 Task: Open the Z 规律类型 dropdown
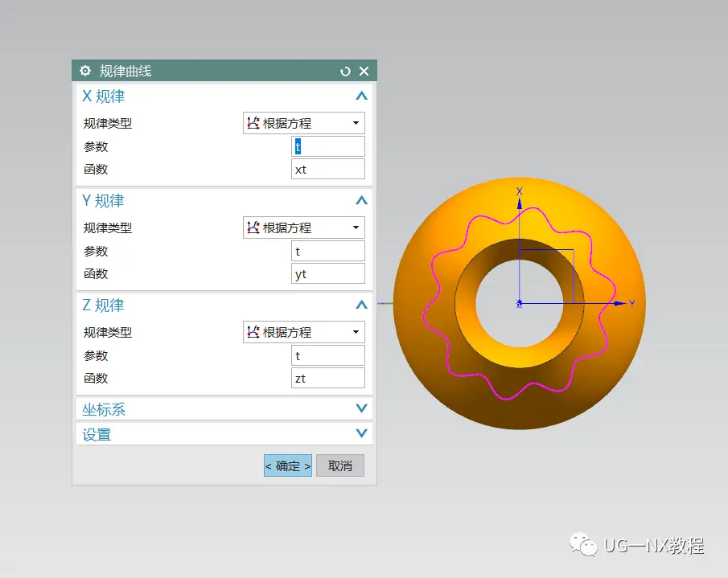point(304,332)
